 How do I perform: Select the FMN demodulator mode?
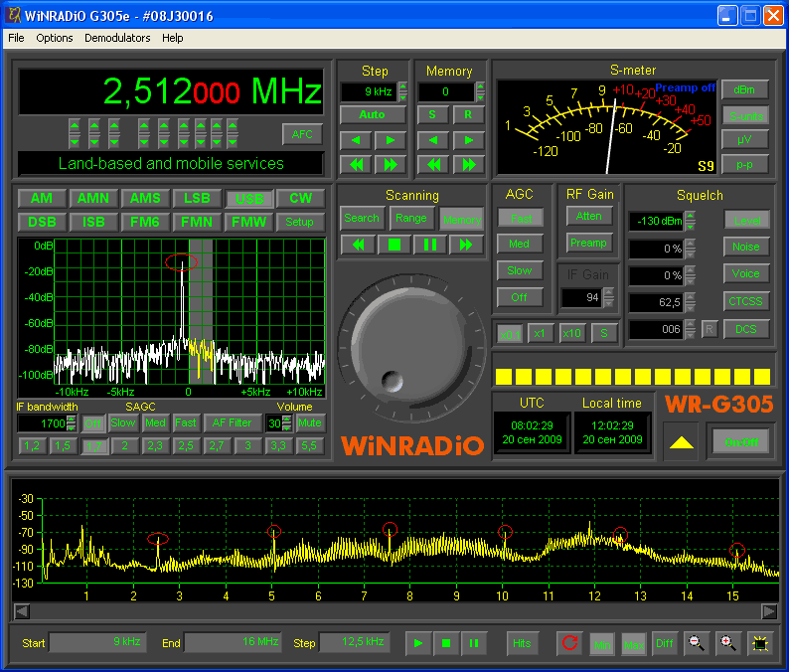tap(197, 222)
